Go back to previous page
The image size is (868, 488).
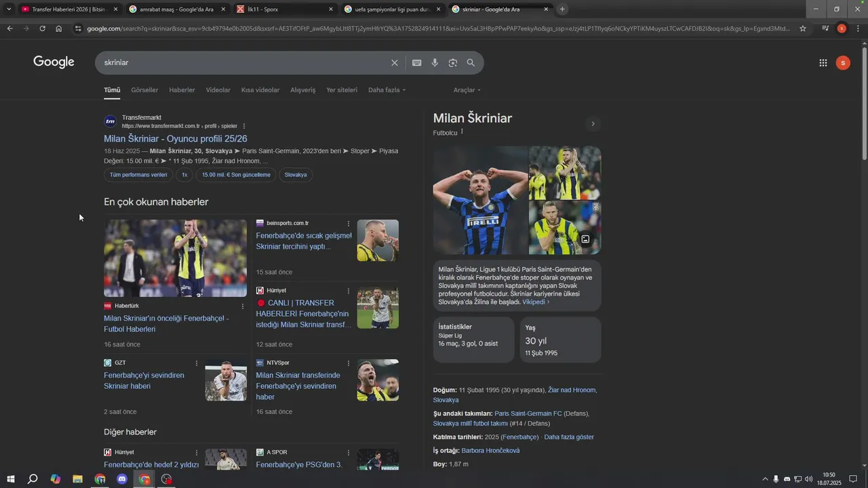pos(9,28)
